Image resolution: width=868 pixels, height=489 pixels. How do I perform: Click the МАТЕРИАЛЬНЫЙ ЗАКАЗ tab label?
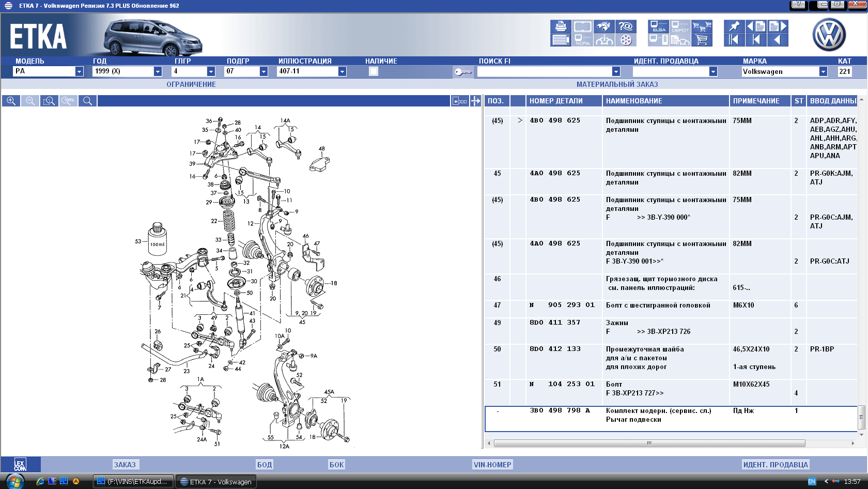(617, 84)
